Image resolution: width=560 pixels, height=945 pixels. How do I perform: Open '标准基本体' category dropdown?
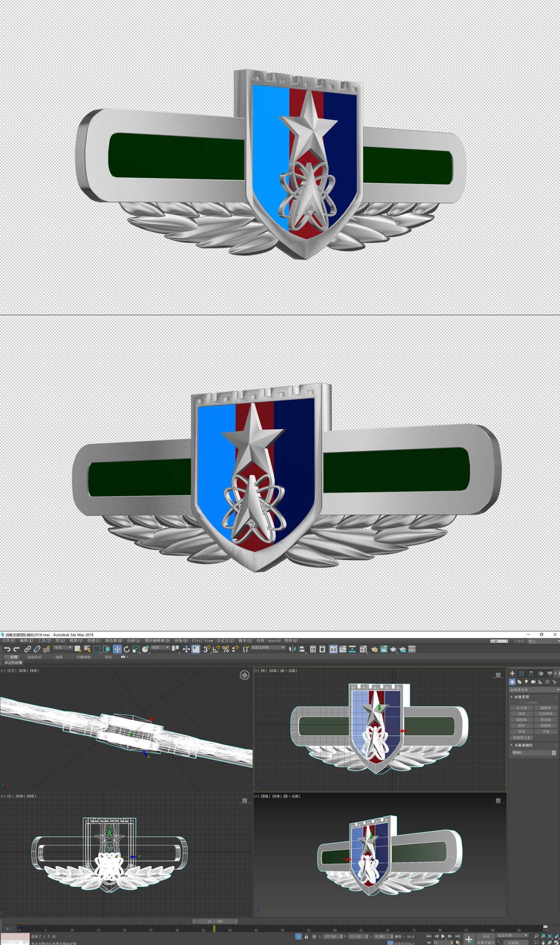pos(534,690)
